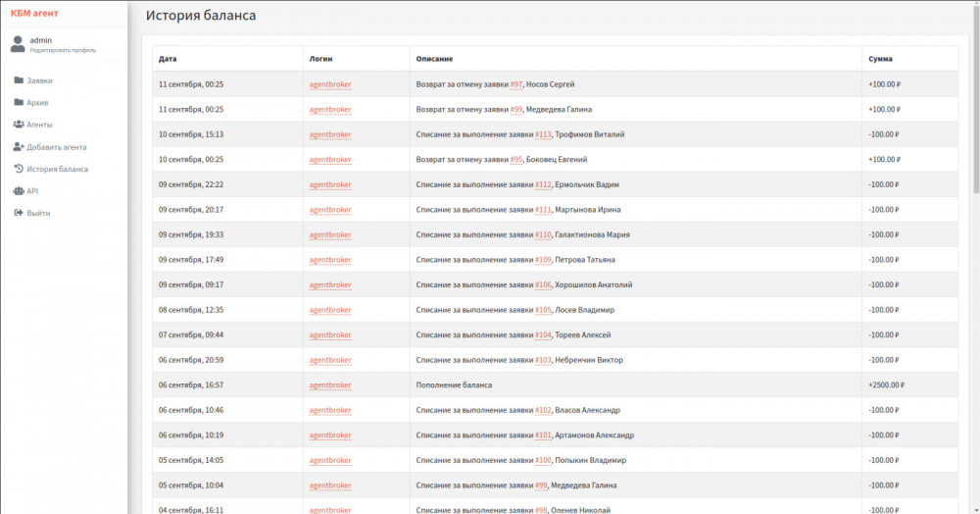980x514 pixels.
Task: Open request #100 link, Попыкин Владимир
Action: pyautogui.click(x=543, y=460)
